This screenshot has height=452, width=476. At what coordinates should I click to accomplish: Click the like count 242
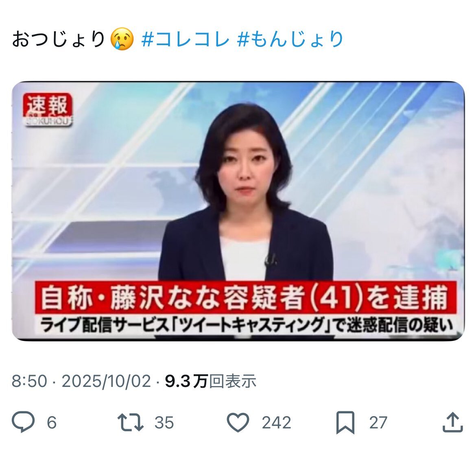point(277,423)
